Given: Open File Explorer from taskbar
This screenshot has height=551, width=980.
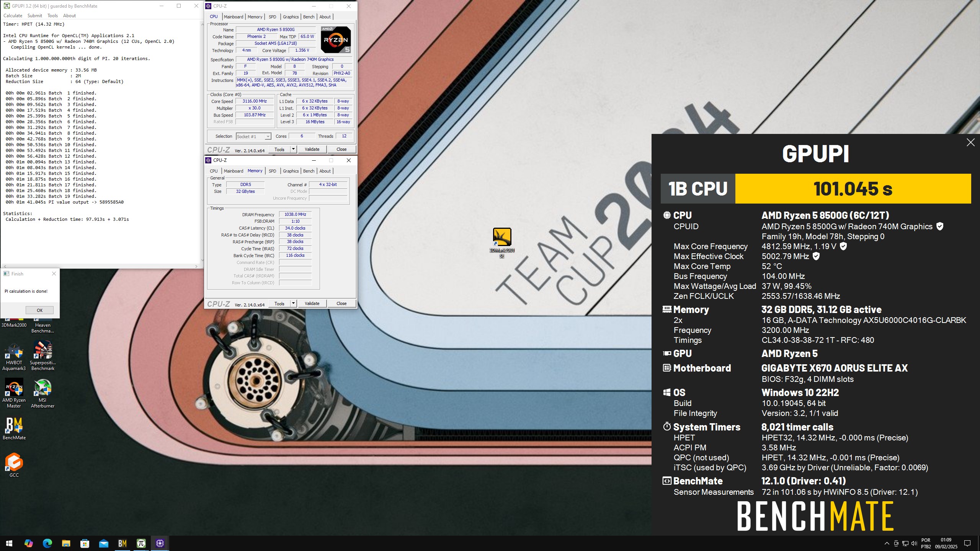Looking at the screenshot, I should pyautogui.click(x=66, y=543).
